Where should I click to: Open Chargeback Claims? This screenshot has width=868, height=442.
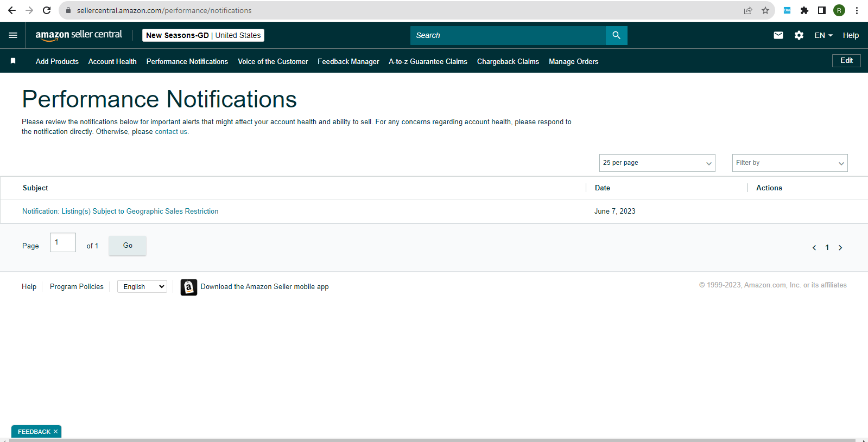click(508, 61)
